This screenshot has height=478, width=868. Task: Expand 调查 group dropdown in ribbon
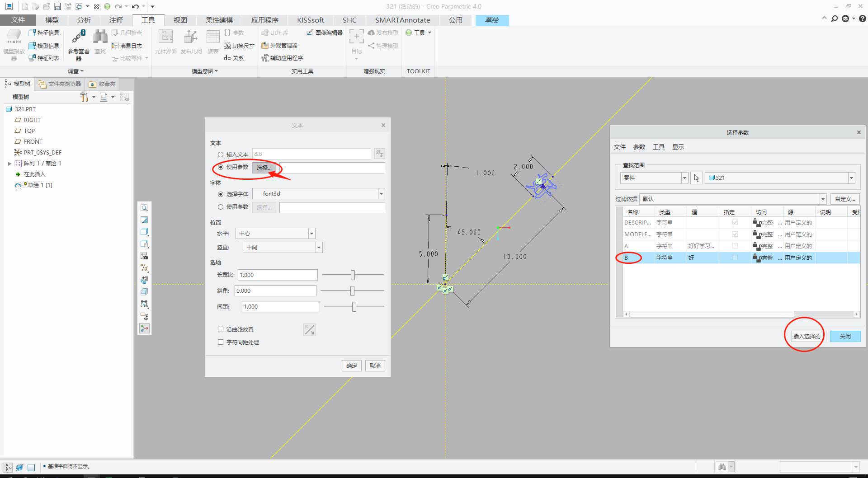click(x=75, y=71)
